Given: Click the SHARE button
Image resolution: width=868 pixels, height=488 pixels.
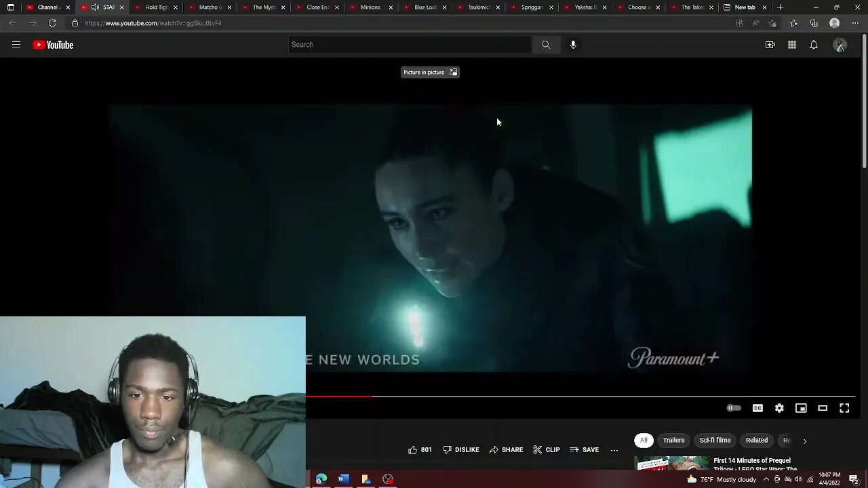Looking at the screenshot, I should tap(506, 449).
